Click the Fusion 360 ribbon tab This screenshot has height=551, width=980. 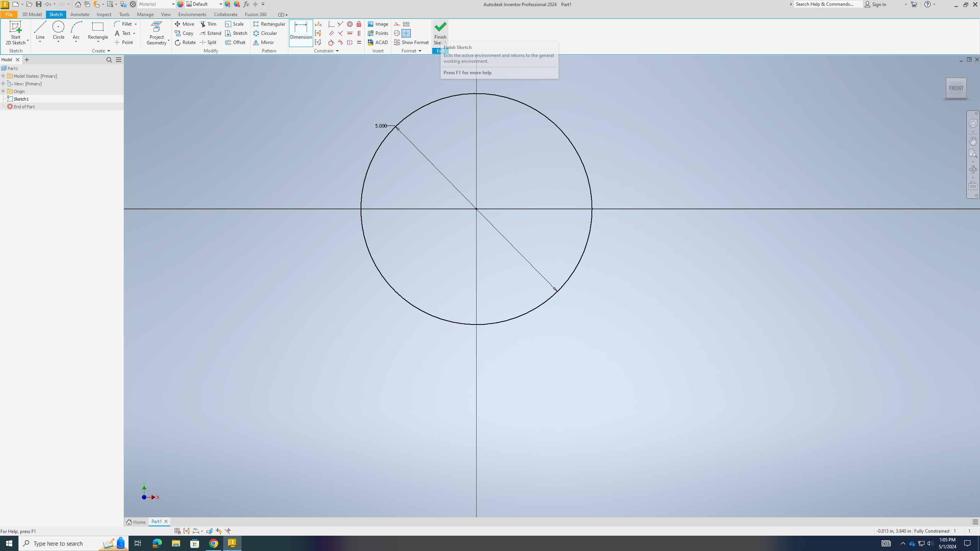click(256, 14)
